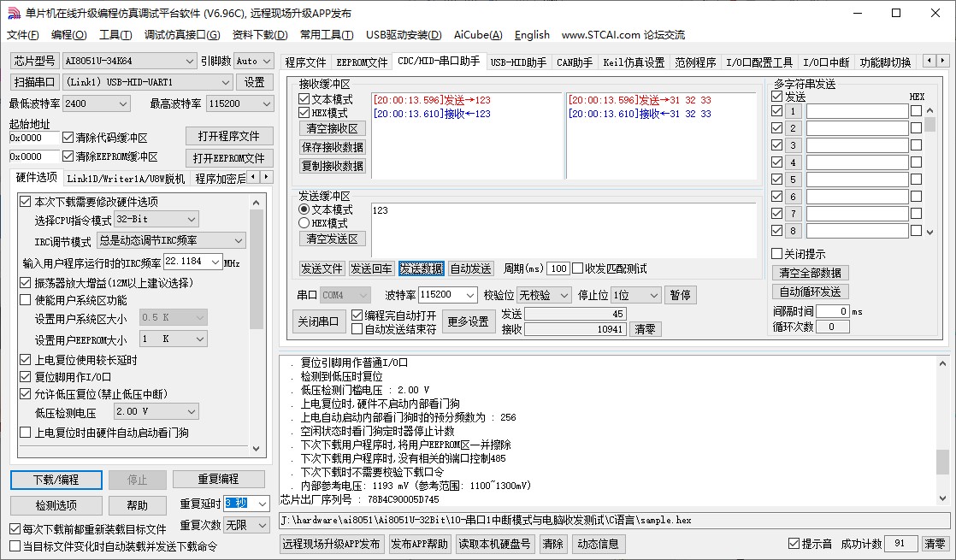The height and width of the screenshot is (560, 956).
Task: Switch receive buffer to HEX模式
Action: pos(306,112)
